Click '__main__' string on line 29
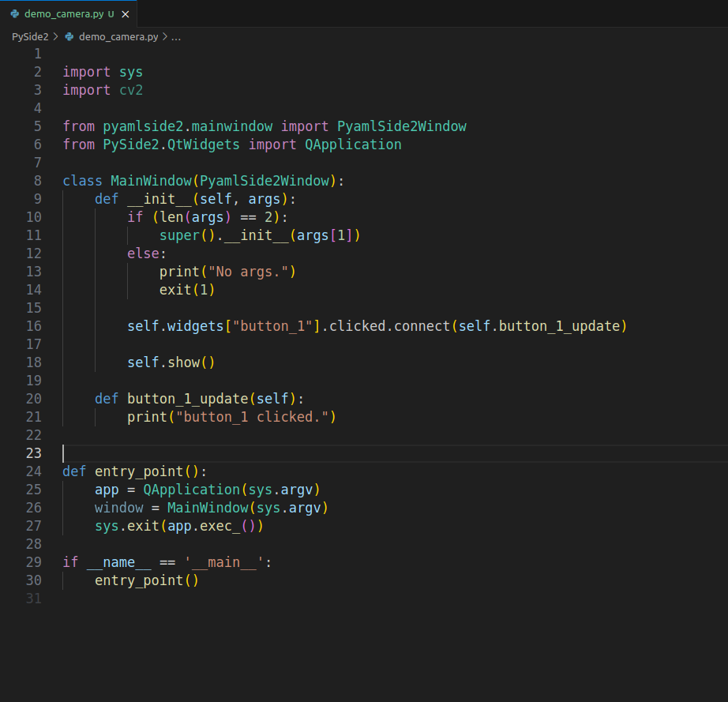 pos(223,562)
